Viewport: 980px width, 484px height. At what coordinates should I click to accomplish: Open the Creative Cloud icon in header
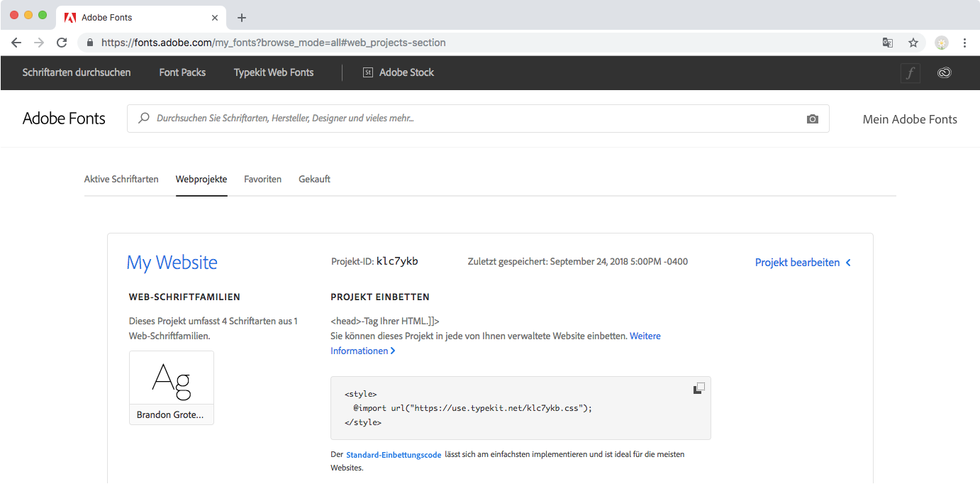click(x=944, y=72)
